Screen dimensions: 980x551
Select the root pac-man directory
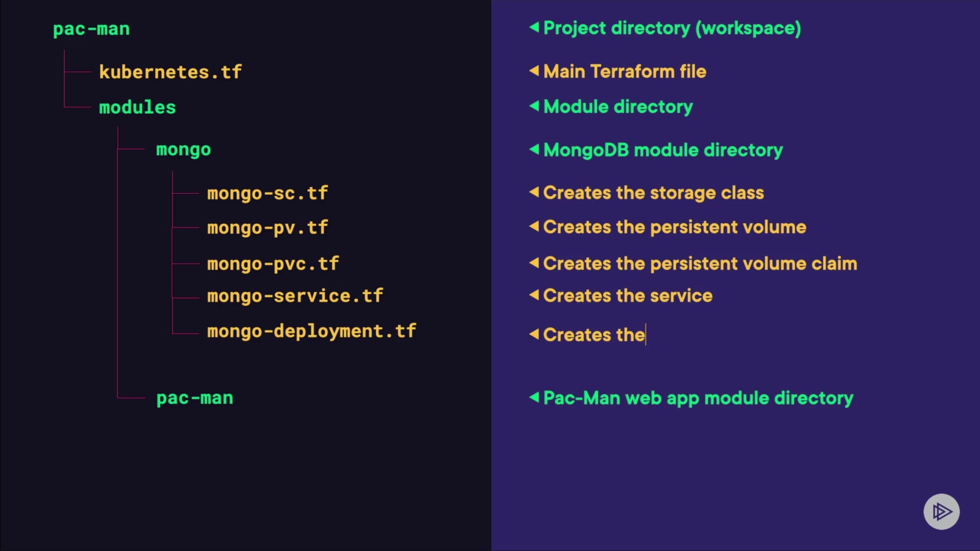click(91, 29)
